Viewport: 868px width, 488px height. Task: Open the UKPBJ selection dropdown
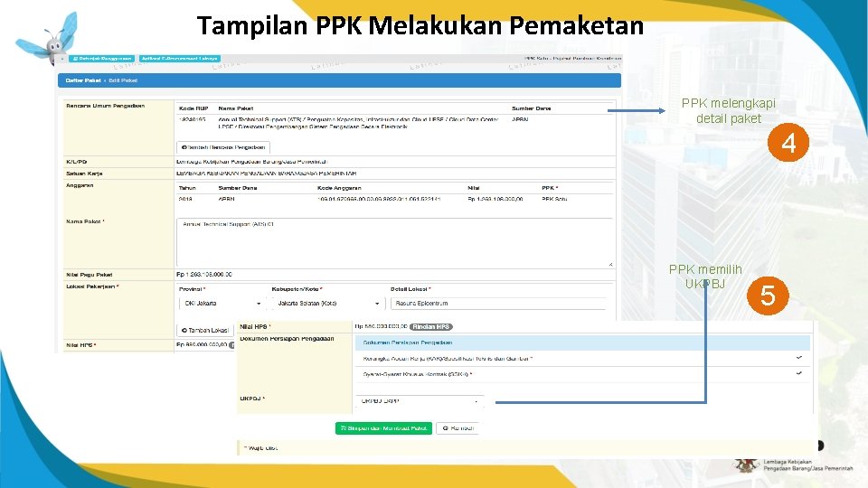click(419, 401)
